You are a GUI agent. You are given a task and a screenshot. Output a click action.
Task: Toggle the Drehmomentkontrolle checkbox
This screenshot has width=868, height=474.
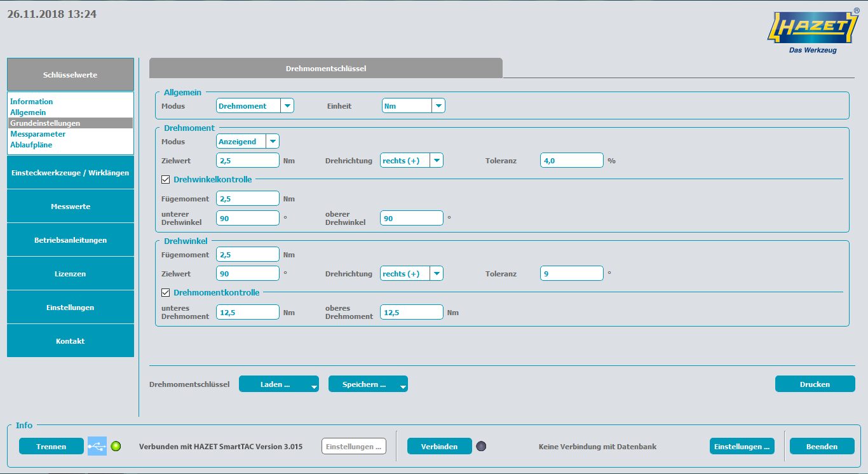tap(166, 293)
